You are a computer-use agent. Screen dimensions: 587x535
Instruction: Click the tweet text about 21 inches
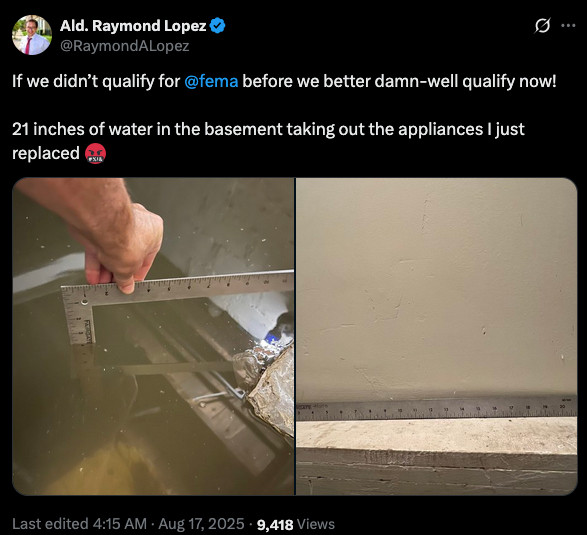coord(268,141)
